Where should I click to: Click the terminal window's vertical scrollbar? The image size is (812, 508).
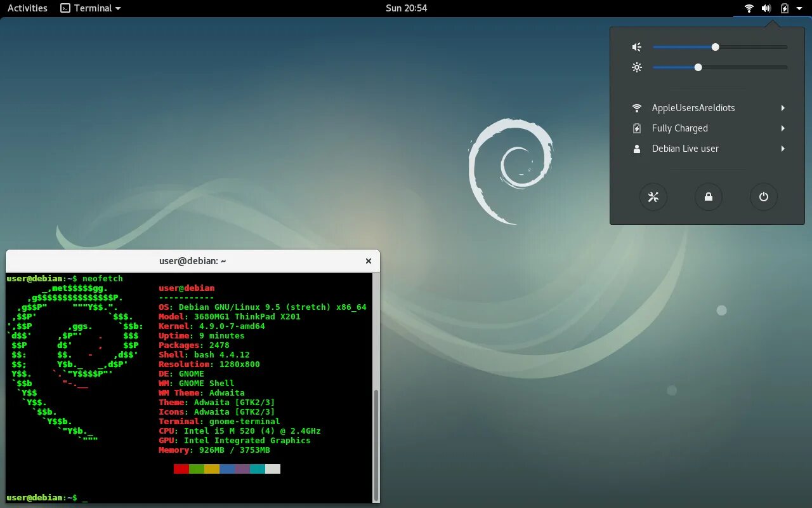pos(376,444)
